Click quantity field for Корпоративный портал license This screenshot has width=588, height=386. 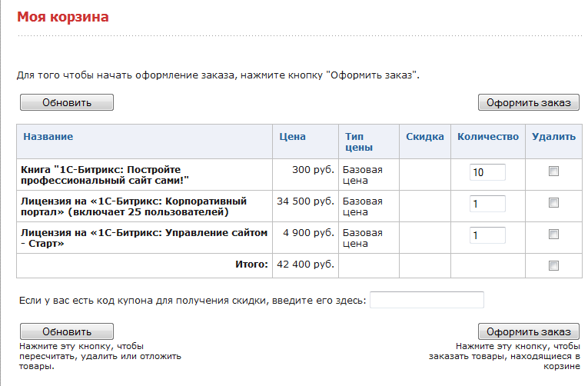click(487, 204)
